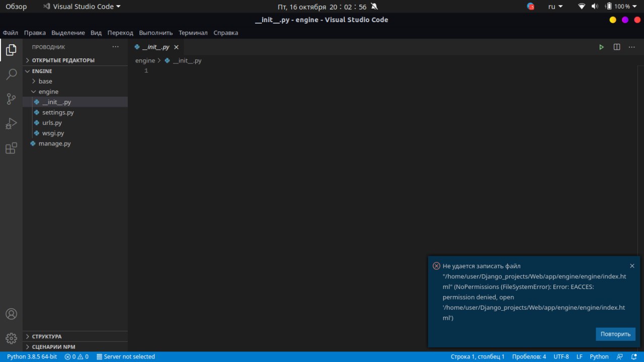Open urls.py in file tree
This screenshot has height=362, width=644.
(75, 123)
